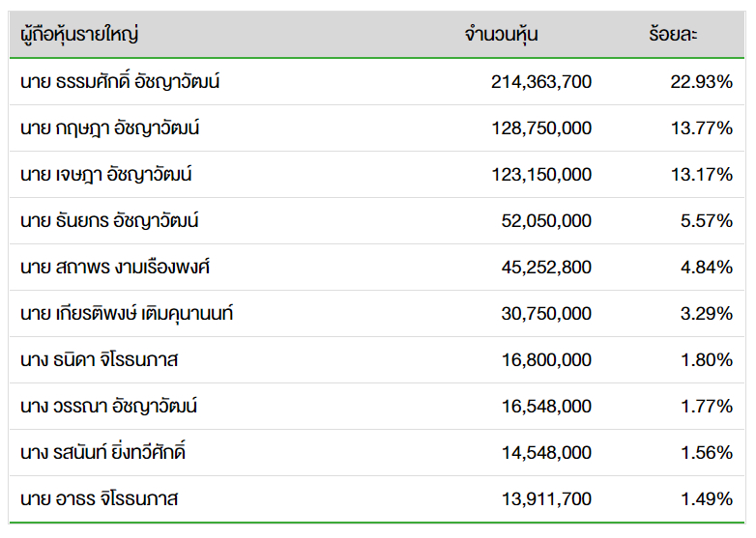The width and height of the screenshot is (756, 538).
Task: Select shareholder นาย กฤษฎา อัชญาวัฒน์
Action: click(x=110, y=128)
